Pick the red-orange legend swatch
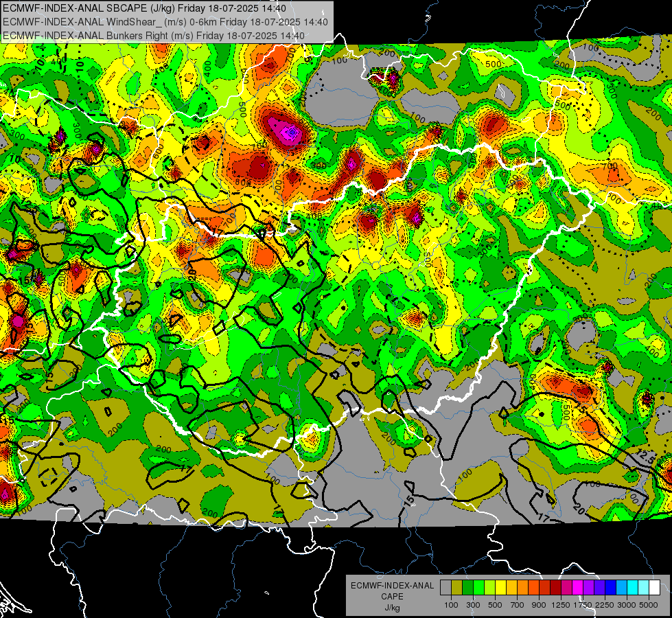 (x=533, y=588)
